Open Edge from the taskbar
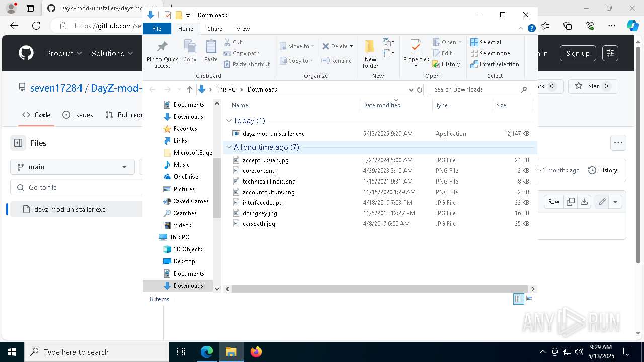This screenshot has height=362, width=644. click(x=207, y=352)
